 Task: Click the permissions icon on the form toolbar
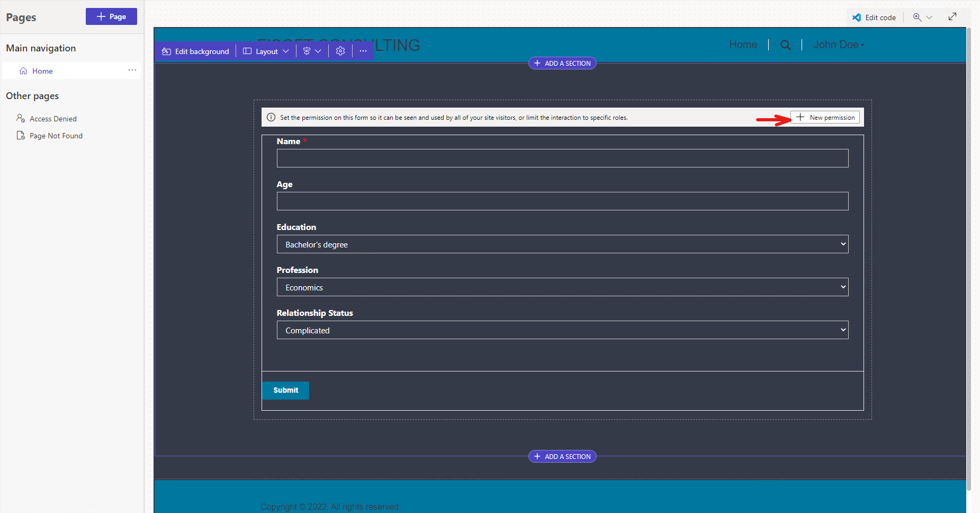pyautogui.click(x=308, y=51)
